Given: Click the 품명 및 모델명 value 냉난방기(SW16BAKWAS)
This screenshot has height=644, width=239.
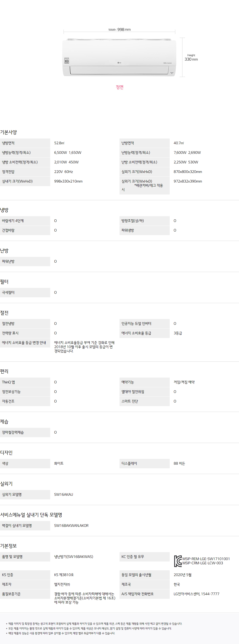Looking at the screenshot, I should pos(73,557).
